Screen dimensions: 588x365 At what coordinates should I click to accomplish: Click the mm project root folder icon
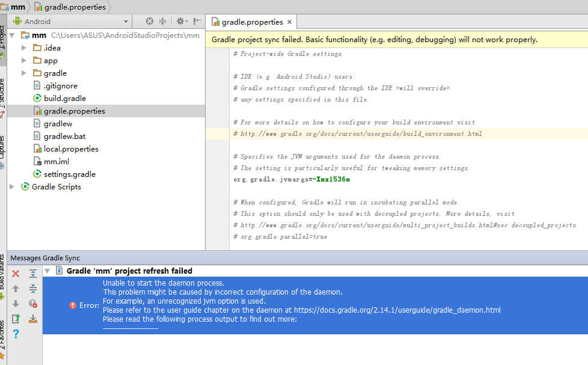pyautogui.click(x=25, y=35)
